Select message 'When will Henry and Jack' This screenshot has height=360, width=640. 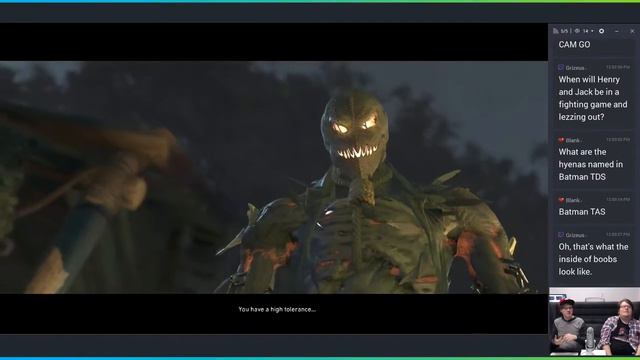pos(593,98)
